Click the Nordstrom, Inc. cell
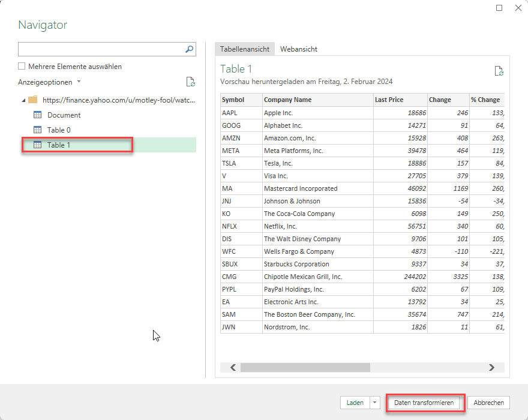The image size is (528, 420). coord(318,327)
